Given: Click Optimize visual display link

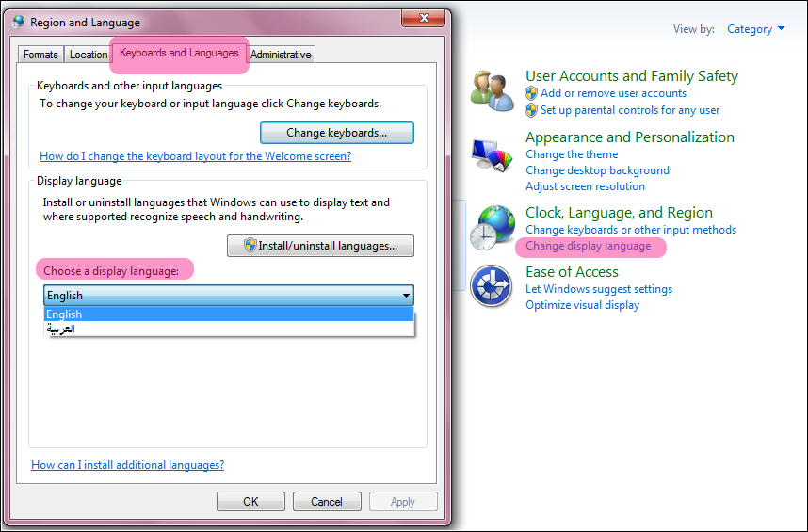Looking at the screenshot, I should [x=582, y=305].
